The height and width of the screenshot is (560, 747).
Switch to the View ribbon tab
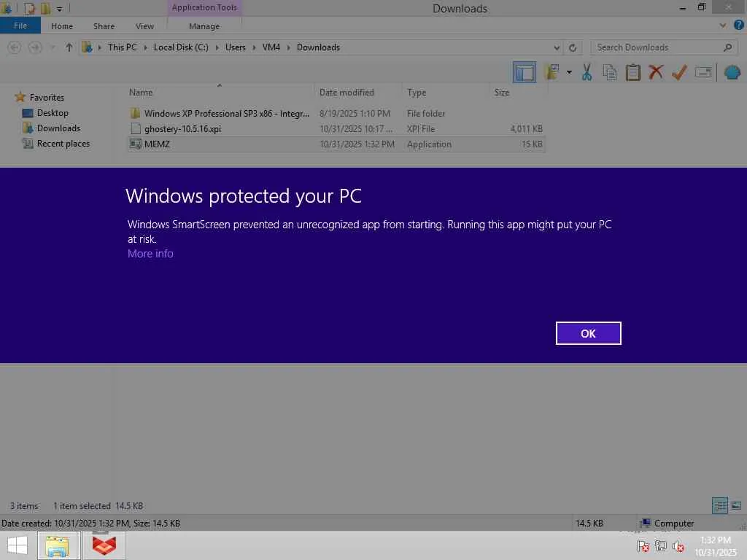pyautogui.click(x=144, y=26)
